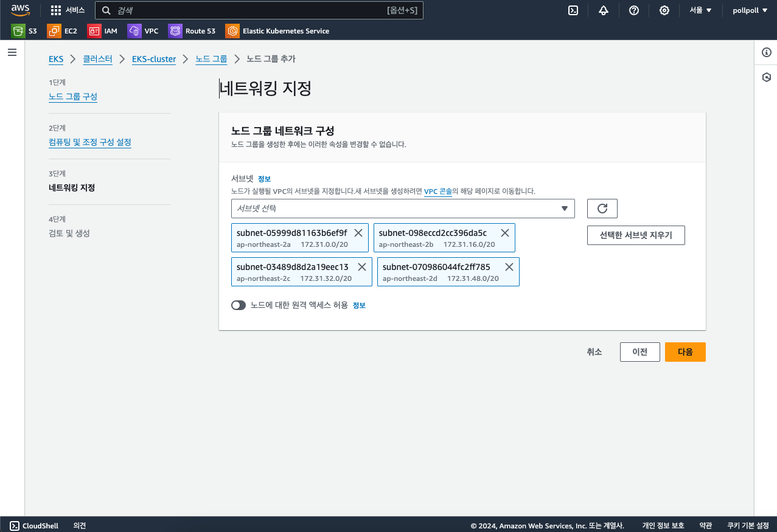The image size is (777, 532).
Task: Open the pollpoll account menu
Action: pyautogui.click(x=749, y=10)
